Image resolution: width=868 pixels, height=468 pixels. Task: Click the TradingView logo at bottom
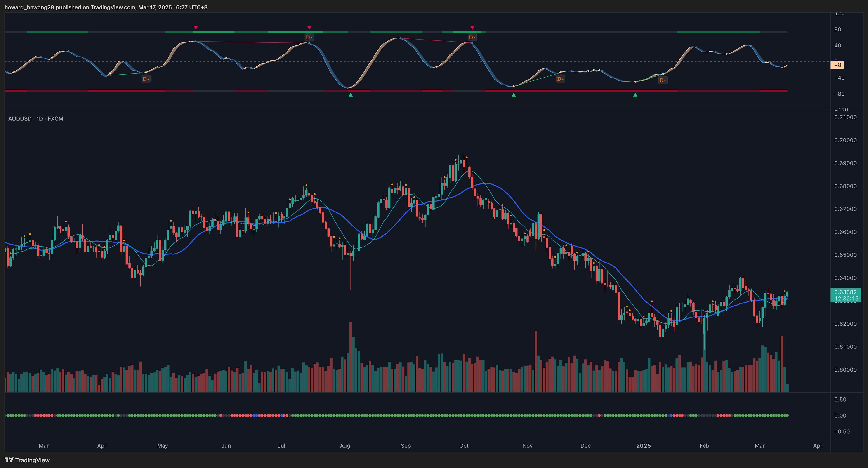[x=27, y=460]
